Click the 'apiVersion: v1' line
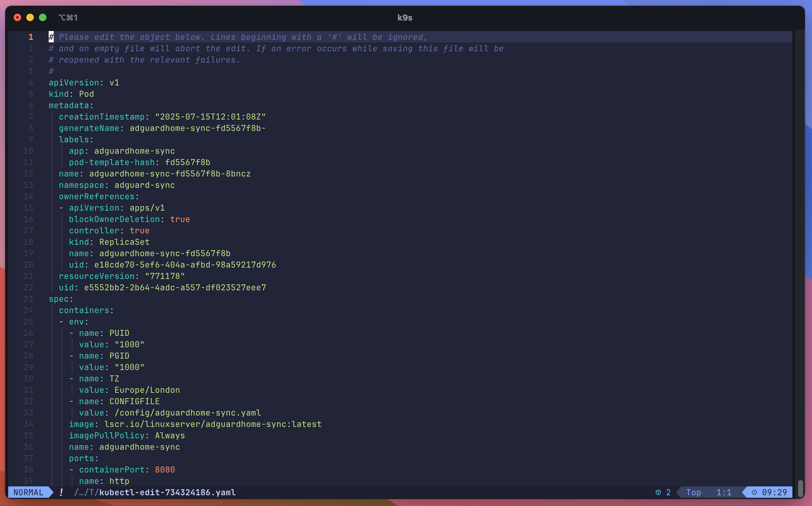Screen dimensions: 812x506 (84, 83)
